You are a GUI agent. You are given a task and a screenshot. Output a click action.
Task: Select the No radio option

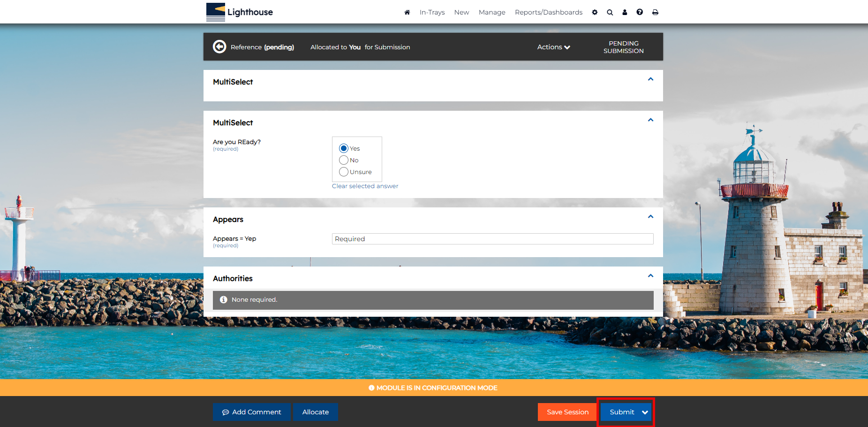[344, 160]
